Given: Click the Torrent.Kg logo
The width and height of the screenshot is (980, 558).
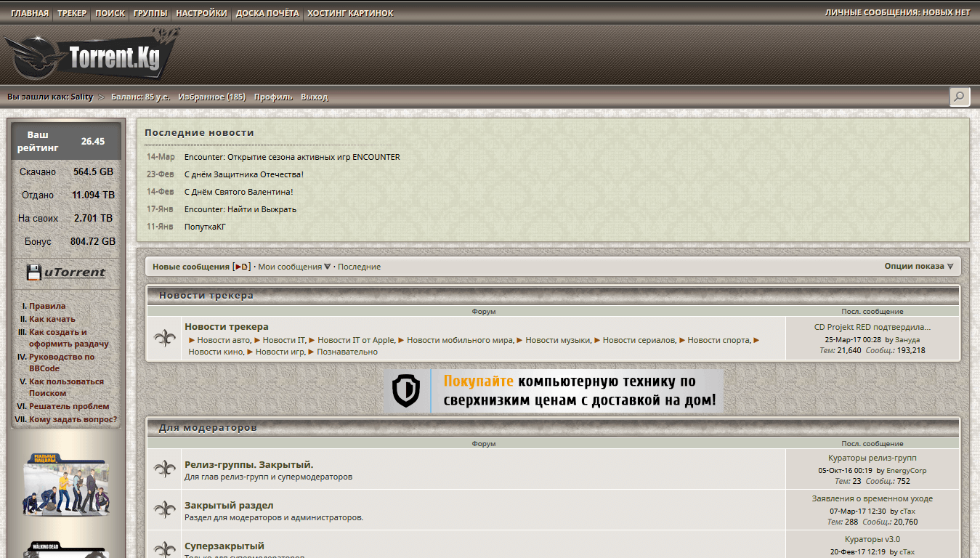Looking at the screenshot, I should (x=92, y=56).
